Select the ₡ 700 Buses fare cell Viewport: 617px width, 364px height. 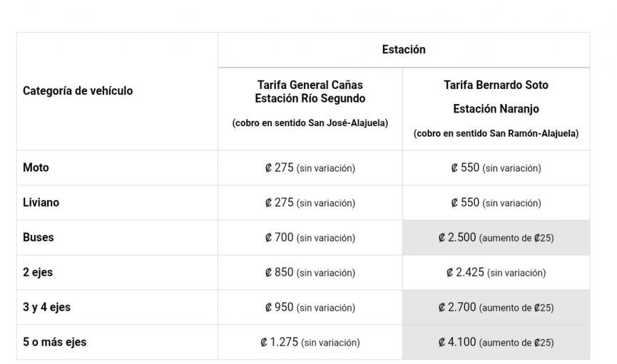(x=310, y=238)
